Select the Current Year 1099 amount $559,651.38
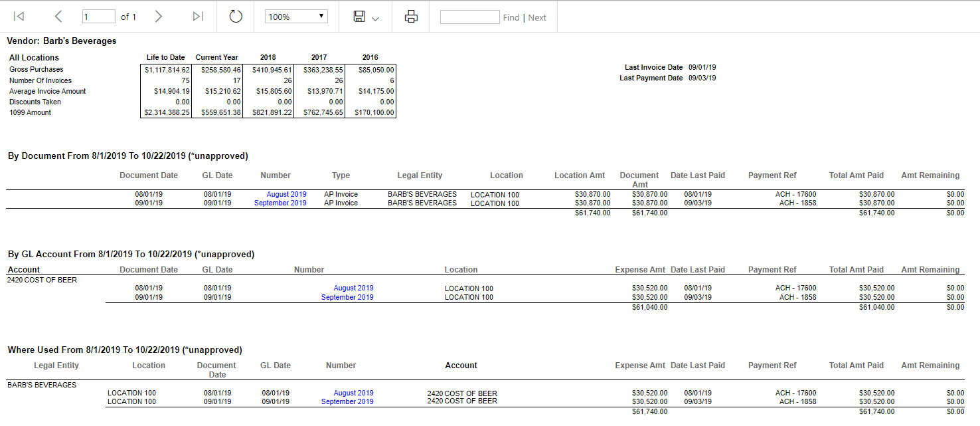The height and width of the screenshot is (426, 980). point(221,113)
